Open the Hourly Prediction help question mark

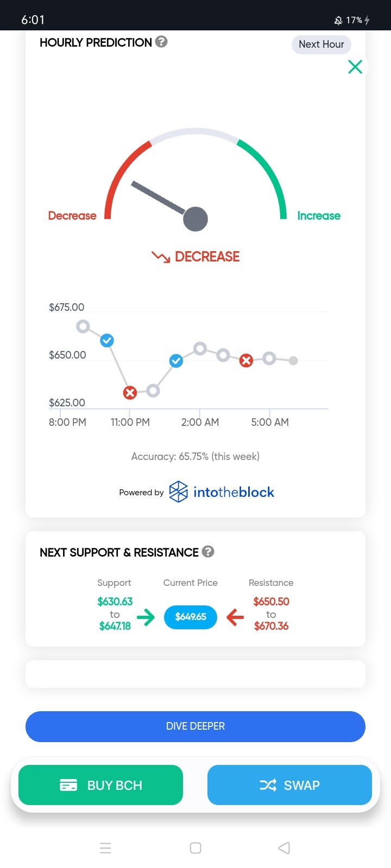click(x=161, y=42)
